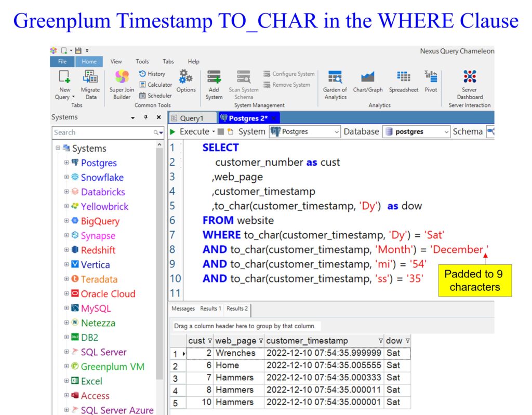This screenshot has width=532, height=415.
Task: Click the New Query icon
Action: [64, 78]
